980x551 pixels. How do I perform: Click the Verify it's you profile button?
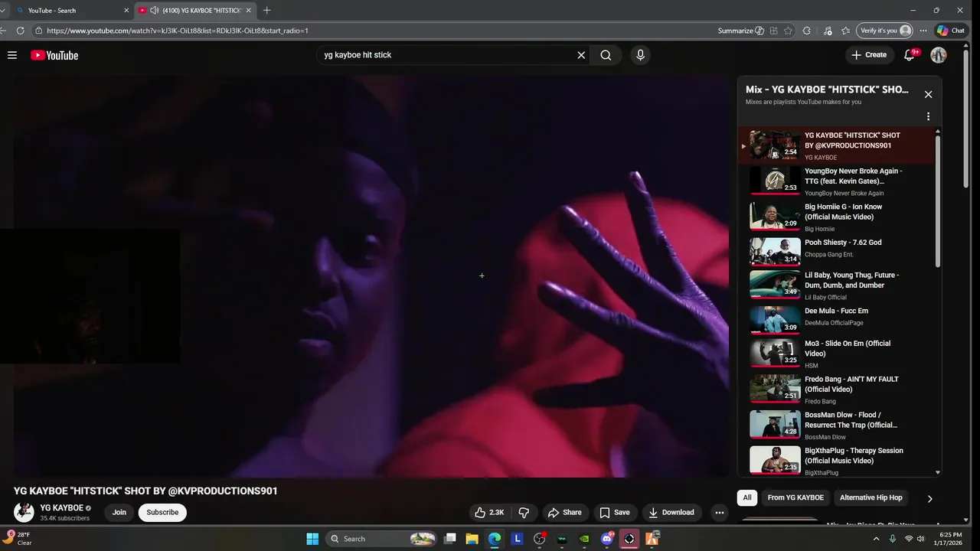[884, 31]
